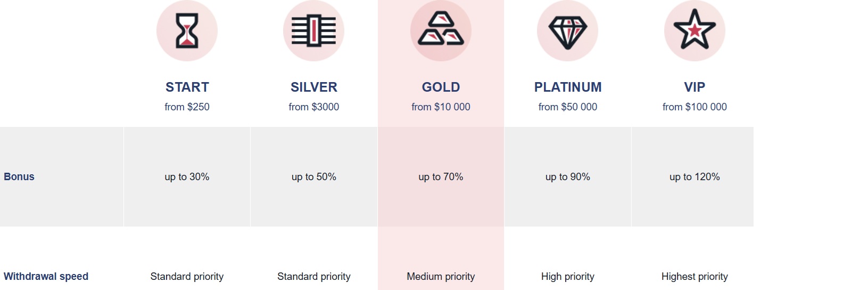
Task: Click 'from $10 000' under GOLD
Action: (x=441, y=107)
